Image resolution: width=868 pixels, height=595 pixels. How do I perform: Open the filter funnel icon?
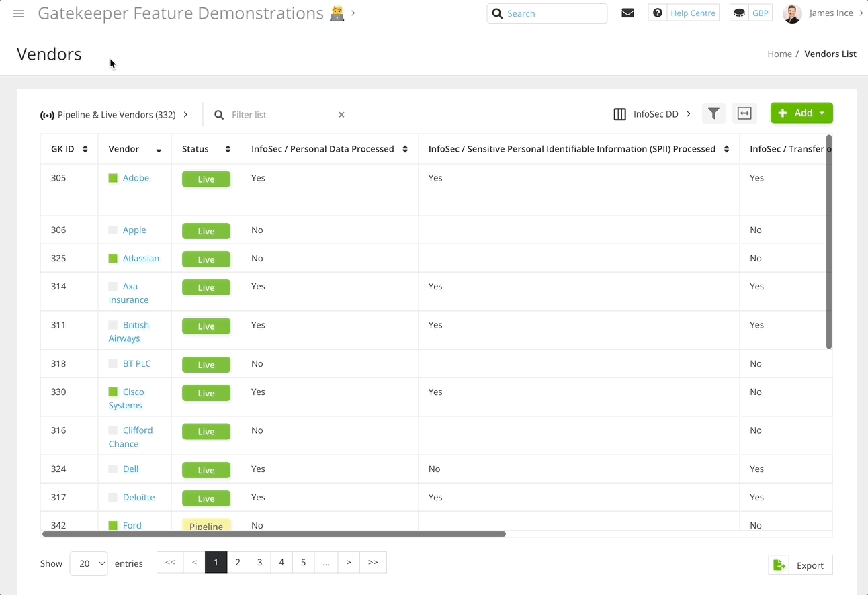click(713, 113)
